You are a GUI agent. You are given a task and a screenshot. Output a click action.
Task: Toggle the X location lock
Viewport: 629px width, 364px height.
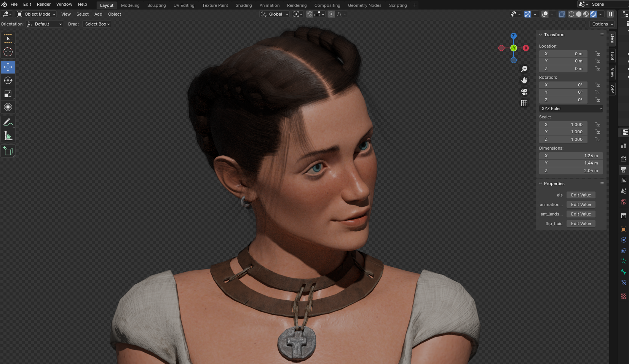597,54
